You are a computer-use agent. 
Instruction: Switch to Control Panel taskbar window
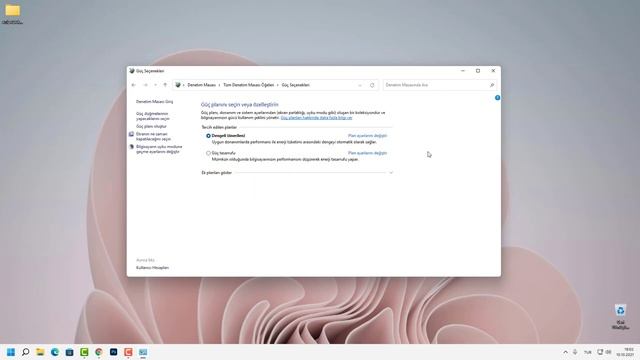143,352
